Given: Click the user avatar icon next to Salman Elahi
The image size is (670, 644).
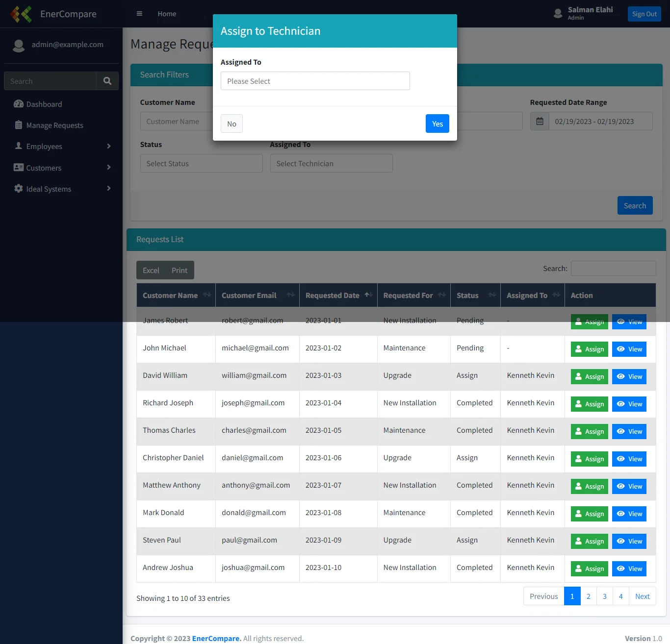Looking at the screenshot, I should 558,13.
